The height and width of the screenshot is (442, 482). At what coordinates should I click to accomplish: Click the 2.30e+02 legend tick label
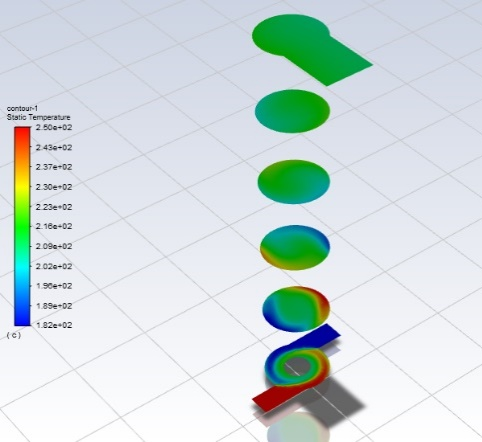pos(54,187)
